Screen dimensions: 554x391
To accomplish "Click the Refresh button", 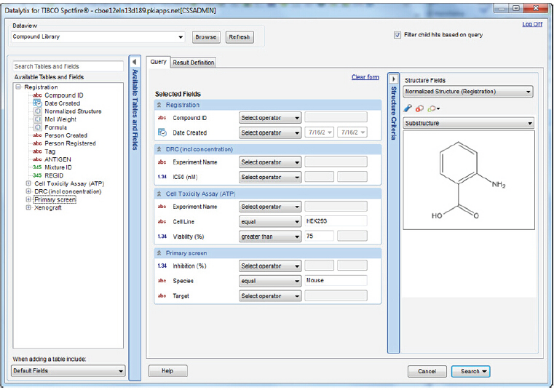I will tap(239, 37).
